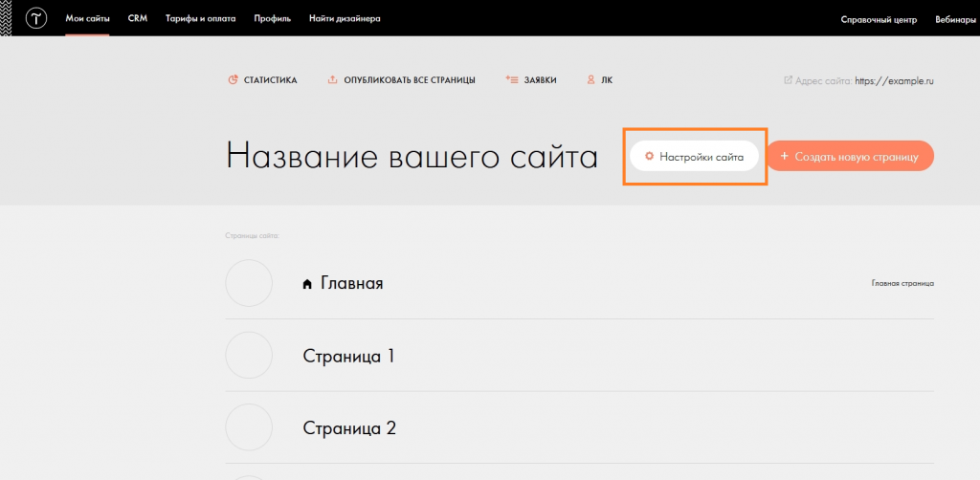Viewport: 980px width, 480px height.
Task: Click the Заявки list icon
Action: (512, 80)
